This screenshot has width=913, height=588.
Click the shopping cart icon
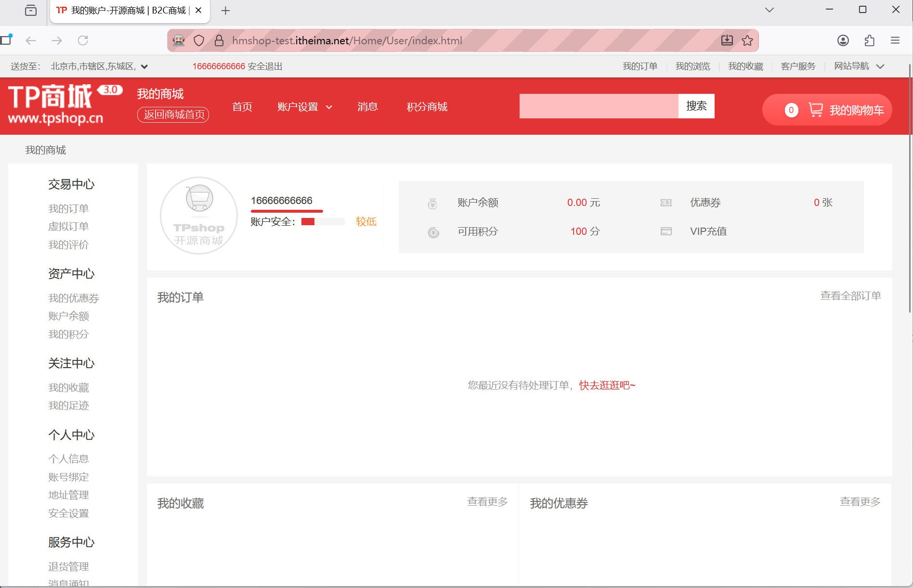815,110
